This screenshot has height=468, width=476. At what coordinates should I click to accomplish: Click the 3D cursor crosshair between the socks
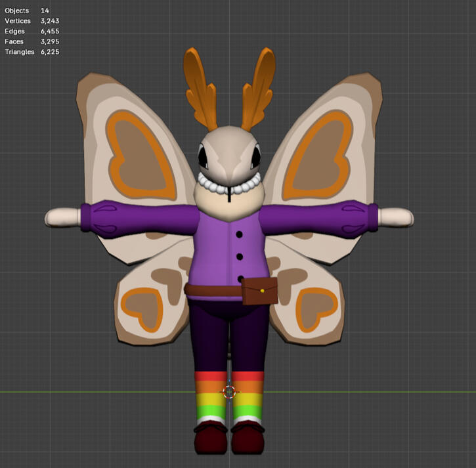tap(229, 392)
